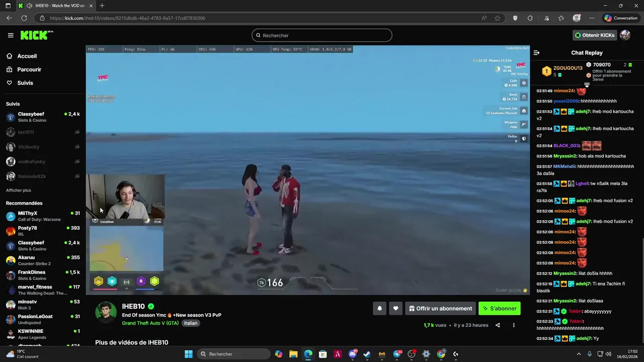Viewport: 644px width, 362px height.
Task: Open offline channel Vicilucky
Action: 43,147
